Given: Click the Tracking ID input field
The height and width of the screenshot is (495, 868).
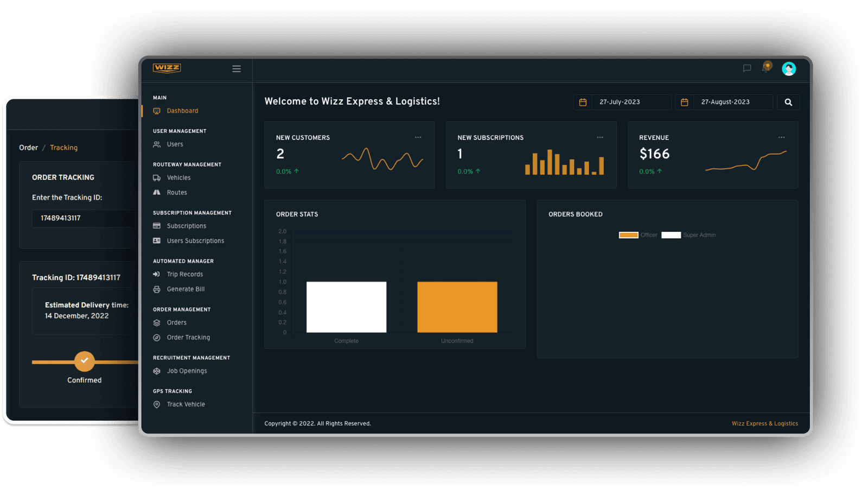Looking at the screenshot, I should (84, 218).
